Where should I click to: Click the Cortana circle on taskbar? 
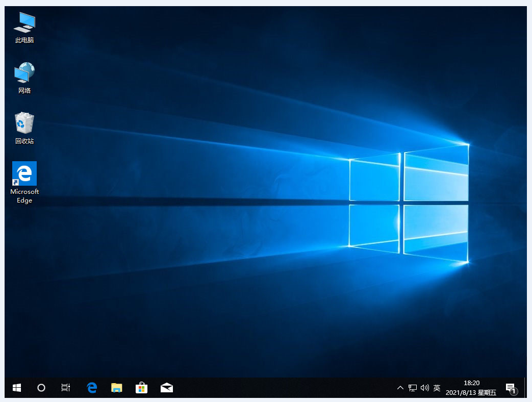[41, 388]
